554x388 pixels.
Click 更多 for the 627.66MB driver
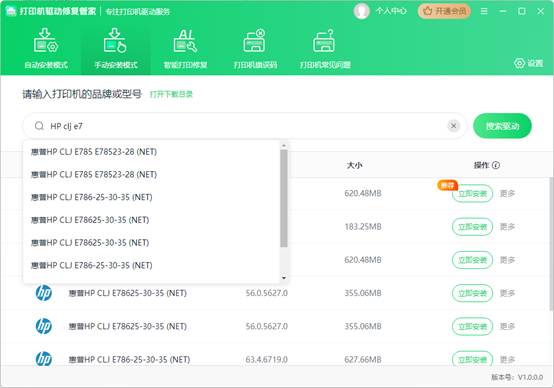coord(507,359)
